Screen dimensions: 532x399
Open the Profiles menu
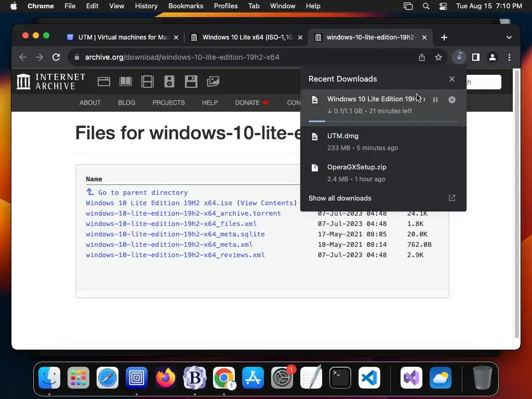(225, 6)
